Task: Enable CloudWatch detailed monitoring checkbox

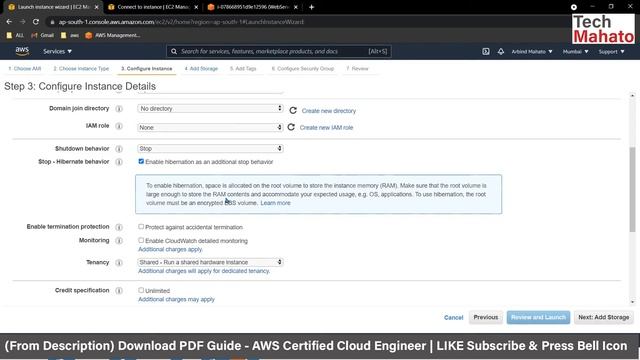Action: [141, 240]
